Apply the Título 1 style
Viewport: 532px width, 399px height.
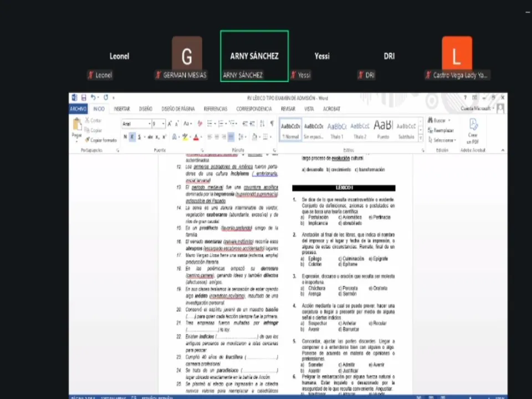click(x=336, y=131)
